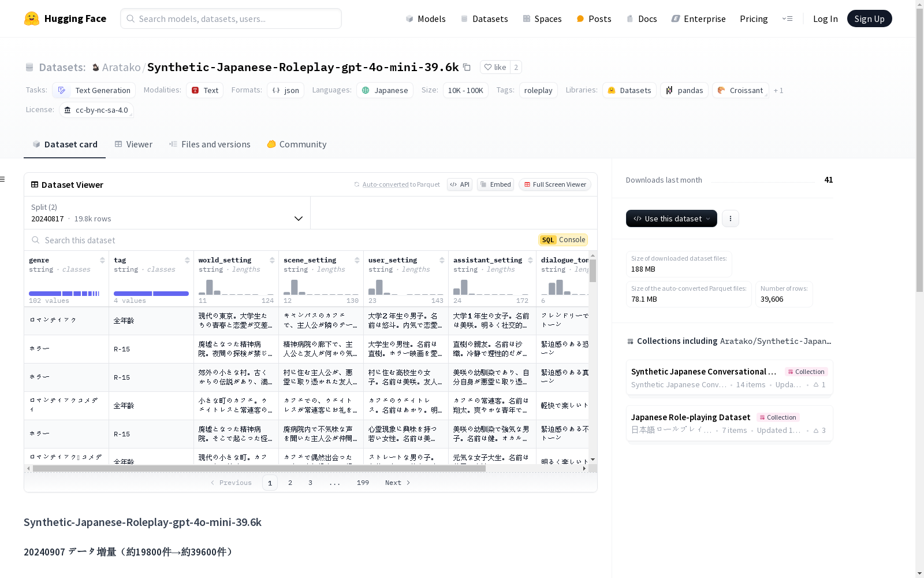Image resolution: width=924 pixels, height=578 pixels.
Task: Open the sidebar toggle at left edge
Action: pos(3,179)
